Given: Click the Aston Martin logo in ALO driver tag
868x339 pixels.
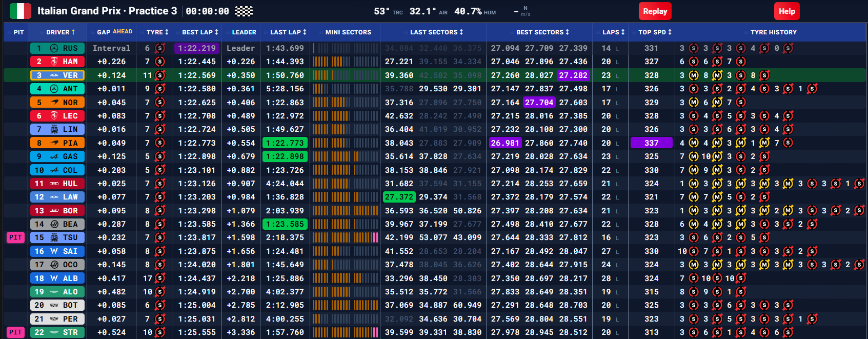Looking at the screenshot, I should 54,292.
